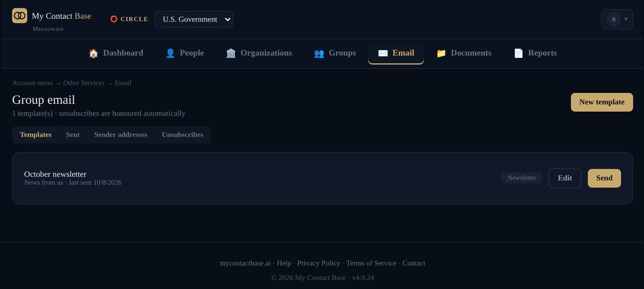Screen dimensions: 644x289
Task: Switch to the Templates tab
Action: (35, 135)
